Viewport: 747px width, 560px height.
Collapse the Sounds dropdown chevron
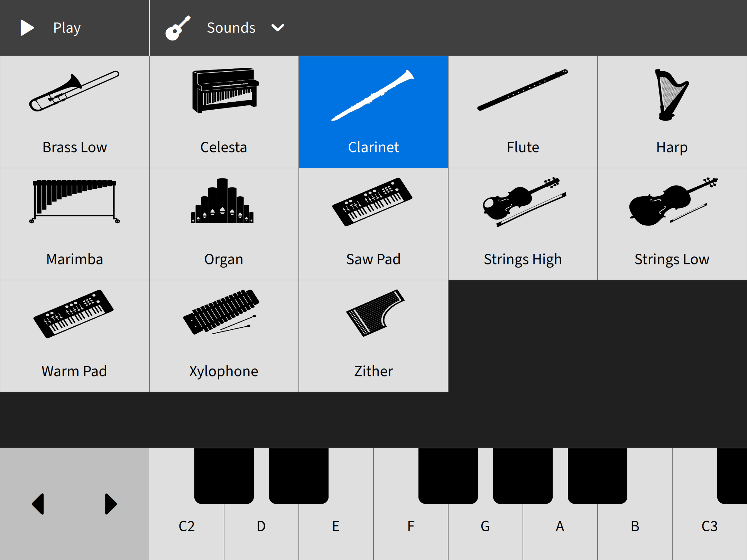pyautogui.click(x=278, y=28)
